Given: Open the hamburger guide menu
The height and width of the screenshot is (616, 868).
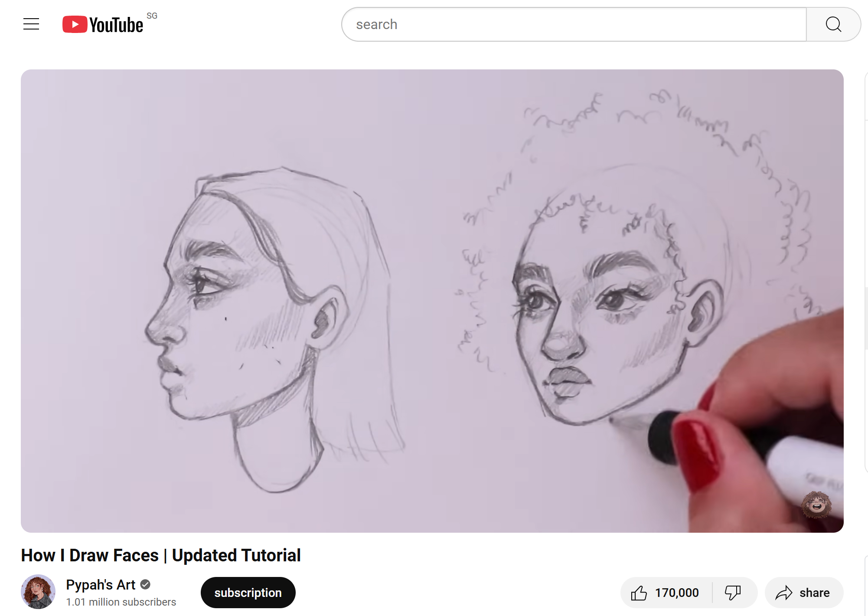Looking at the screenshot, I should tap(31, 24).
